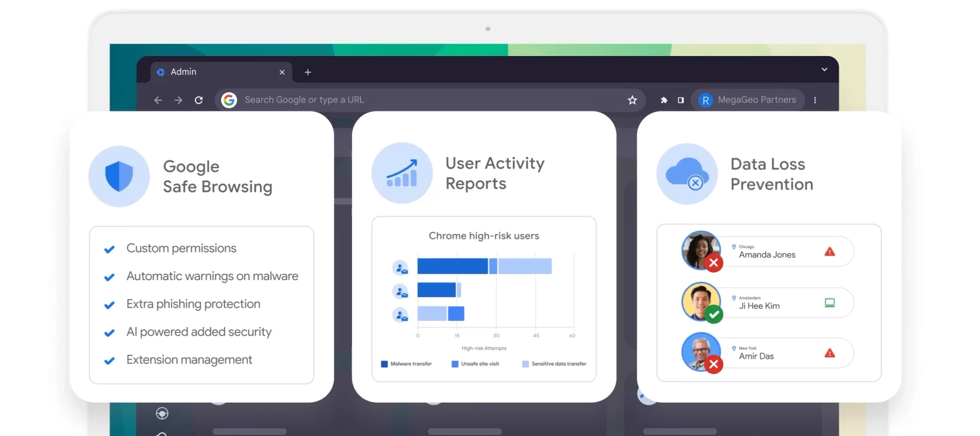
Task: Click the Google logo in the address bar
Action: click(x=229, y=100)
